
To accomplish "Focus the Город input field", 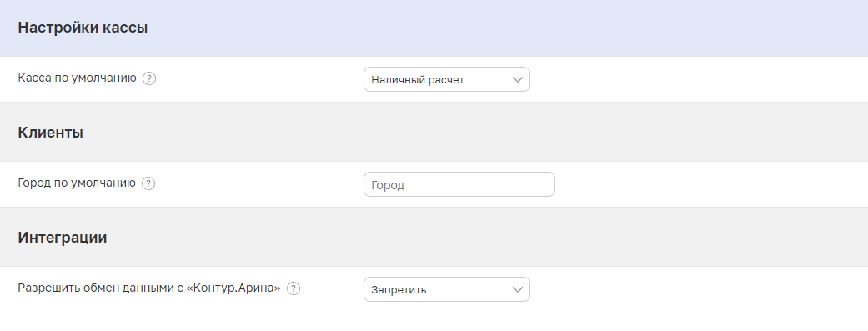I will [459, 184].
